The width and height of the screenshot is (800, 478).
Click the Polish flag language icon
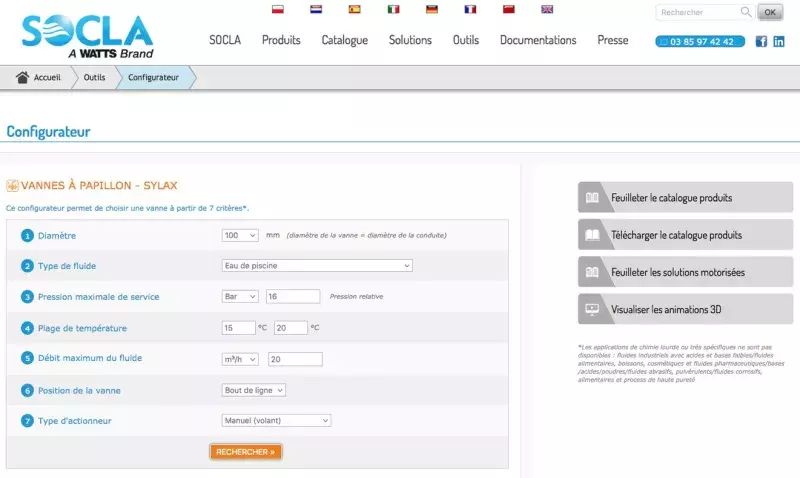click(278, 9)
